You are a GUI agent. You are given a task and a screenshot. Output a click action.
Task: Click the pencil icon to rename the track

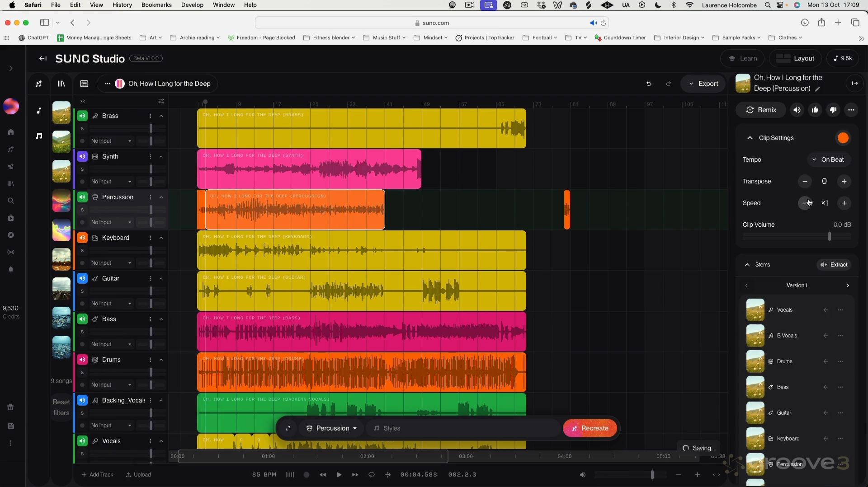point(818,89)
